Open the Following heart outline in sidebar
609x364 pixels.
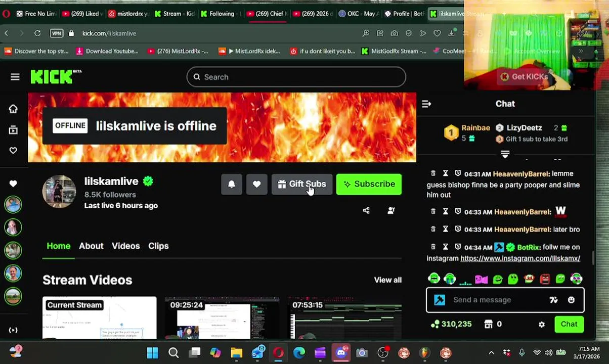13,150
